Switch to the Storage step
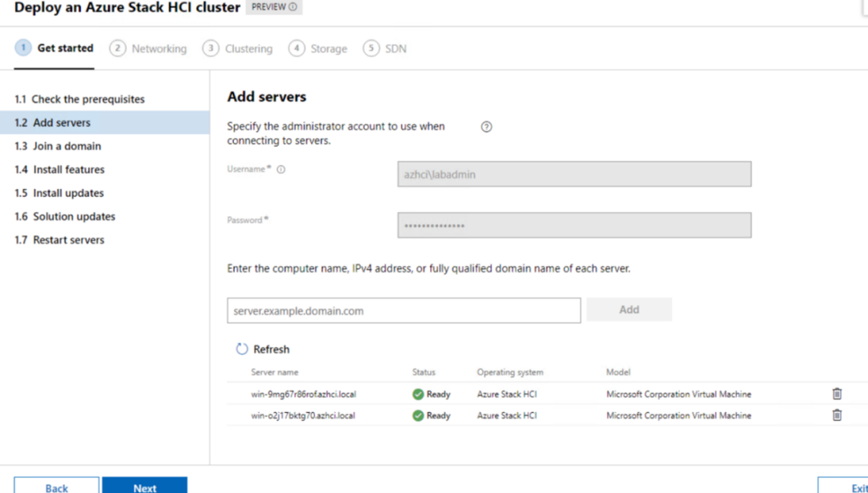 [317, 49]
